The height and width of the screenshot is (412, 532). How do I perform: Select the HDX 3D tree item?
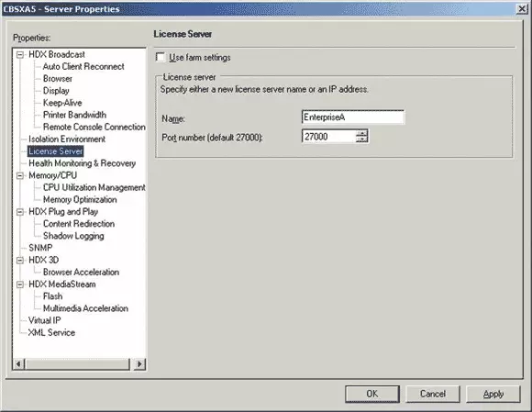[x=43, y=261]
